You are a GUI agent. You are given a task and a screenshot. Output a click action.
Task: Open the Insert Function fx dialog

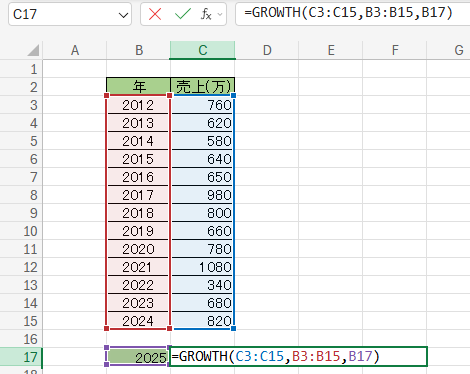pos(206,14)
